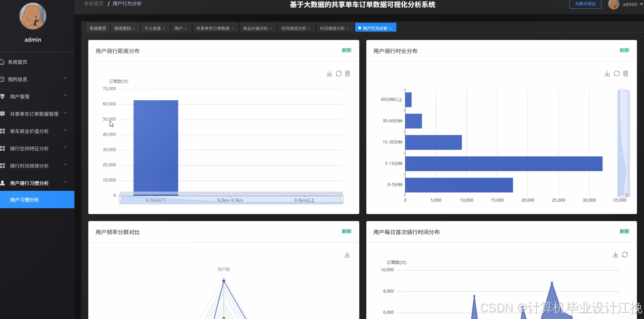Open the admin account dropdown arrow

pos(641,4)
